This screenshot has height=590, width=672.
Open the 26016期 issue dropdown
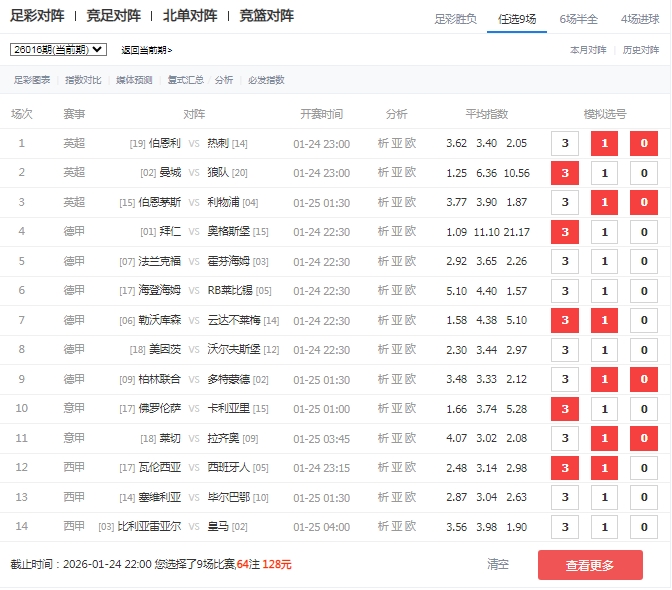pos(58,49)
